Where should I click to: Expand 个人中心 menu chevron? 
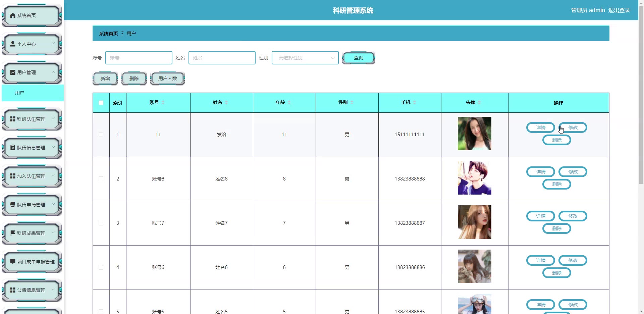click(x=53, y=44)
